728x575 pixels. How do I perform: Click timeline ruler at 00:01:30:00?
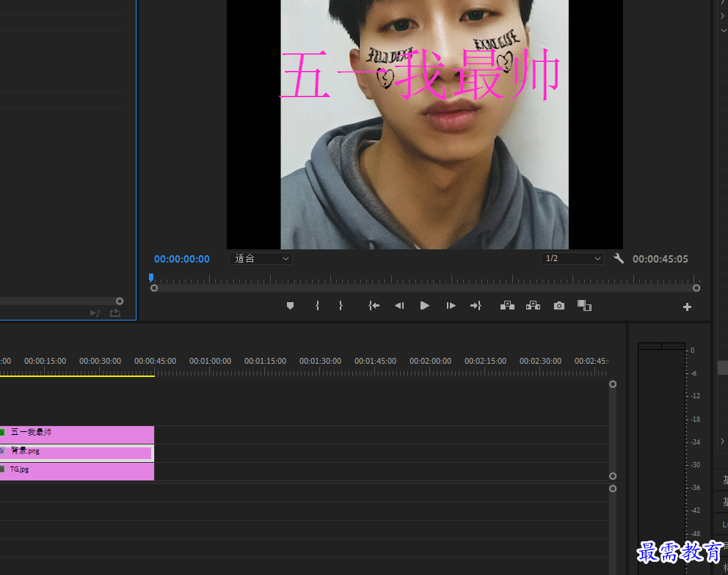pos(320,361)
